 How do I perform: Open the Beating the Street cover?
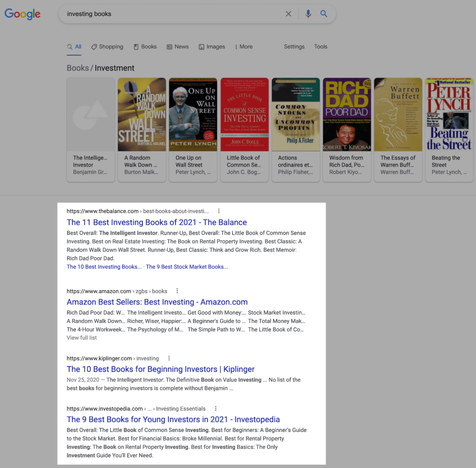coord(450,114)
